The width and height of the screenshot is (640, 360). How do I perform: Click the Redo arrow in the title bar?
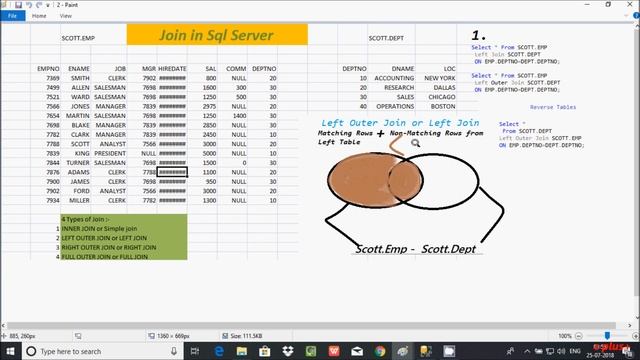pos(39,5)
